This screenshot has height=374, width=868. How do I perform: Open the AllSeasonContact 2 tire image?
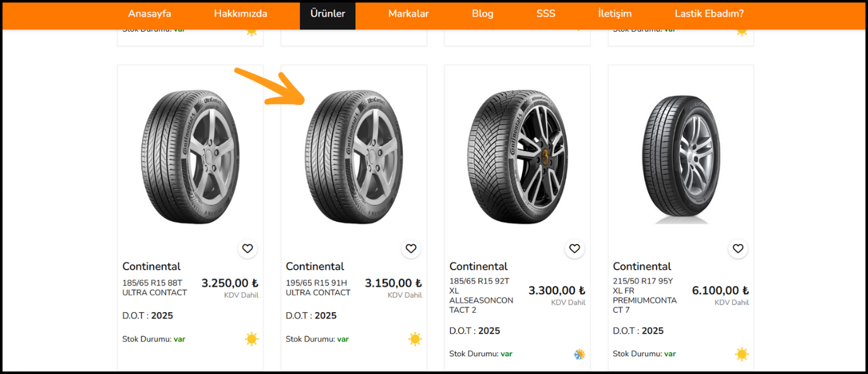coord(517,156)
